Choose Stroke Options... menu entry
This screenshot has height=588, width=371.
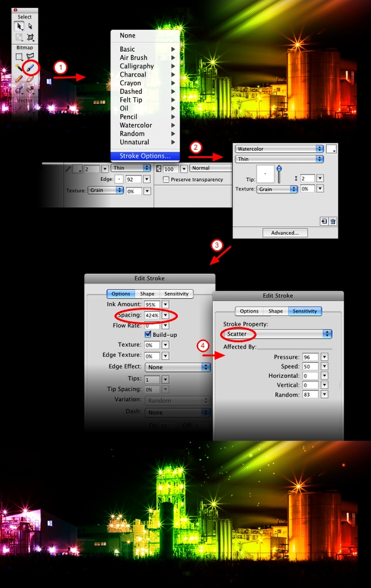click(x=145, y=156)
